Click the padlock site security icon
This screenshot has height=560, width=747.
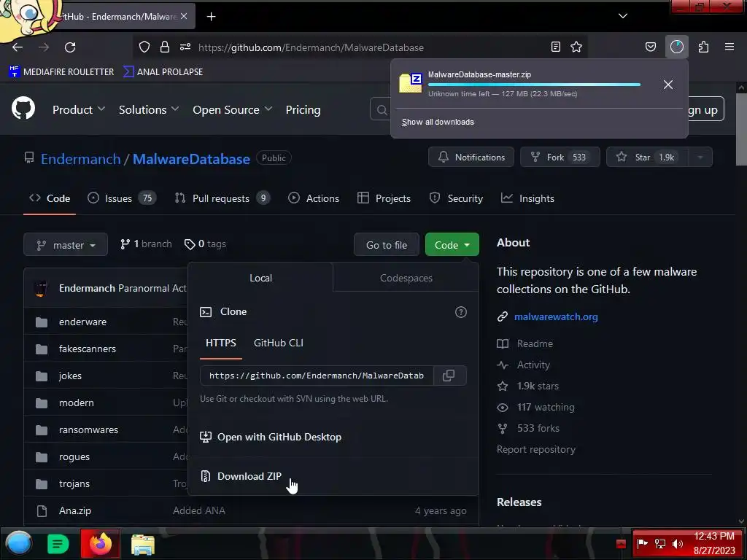click(x=165, y=47)
